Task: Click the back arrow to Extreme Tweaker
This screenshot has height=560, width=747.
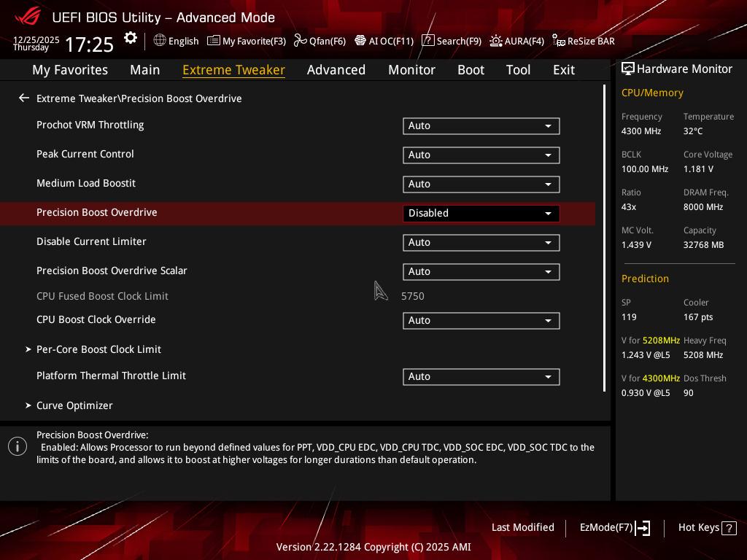Action: [24, 98]
